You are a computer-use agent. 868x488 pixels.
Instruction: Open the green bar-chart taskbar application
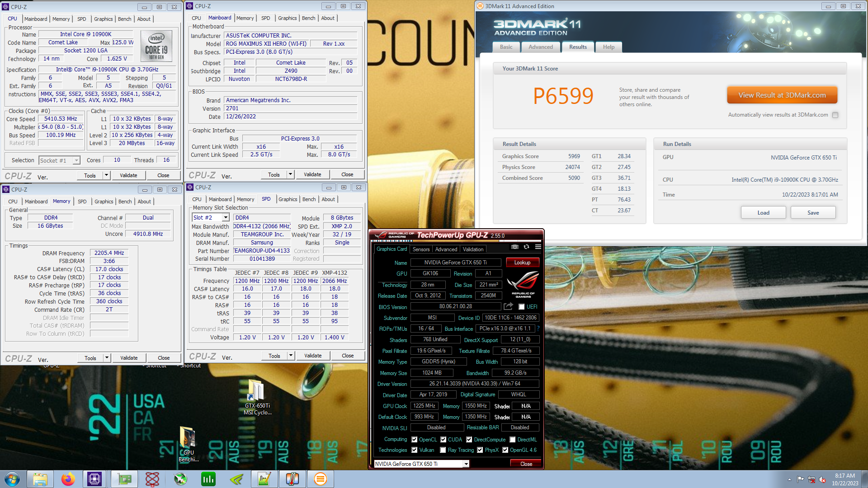208,479
